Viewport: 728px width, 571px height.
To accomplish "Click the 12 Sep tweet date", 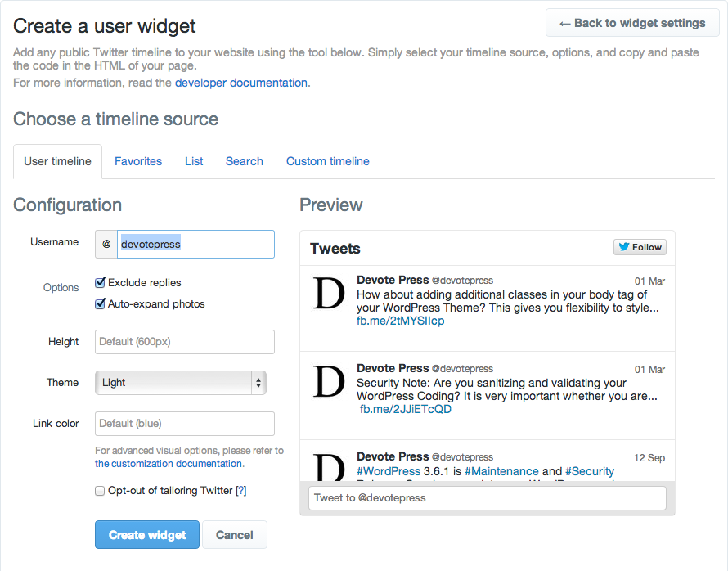I will (649, 458).
